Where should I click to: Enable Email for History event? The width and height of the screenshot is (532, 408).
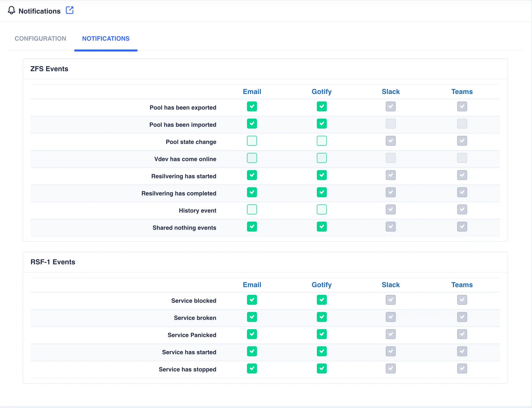tap(252, 209)
